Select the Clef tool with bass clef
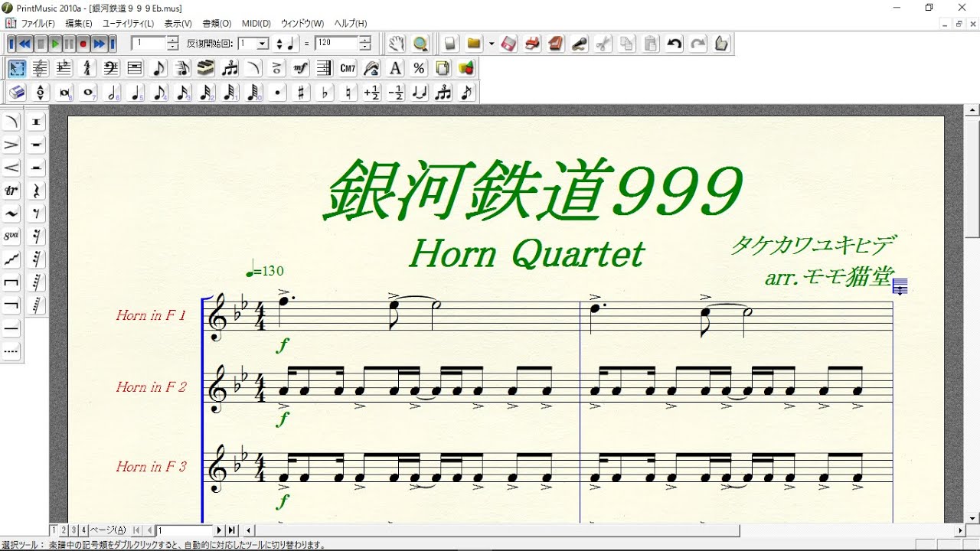Screen dimensions: 980x551 (x=111, y=68)
